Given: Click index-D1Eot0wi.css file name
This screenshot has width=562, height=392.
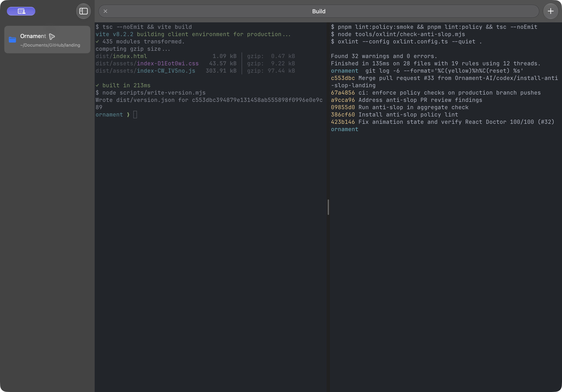Looking at the screenshot, I should click(x=168, y=64).
